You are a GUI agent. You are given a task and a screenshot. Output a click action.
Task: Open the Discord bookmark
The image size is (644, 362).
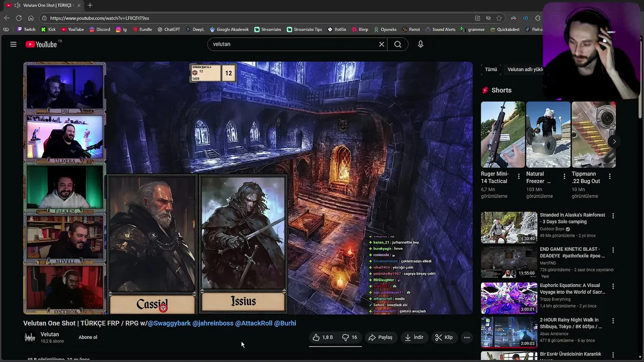click(100, 30)
